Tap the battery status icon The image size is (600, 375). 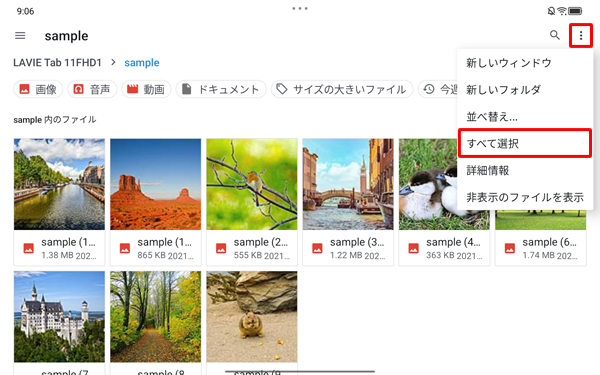point(575,11)
